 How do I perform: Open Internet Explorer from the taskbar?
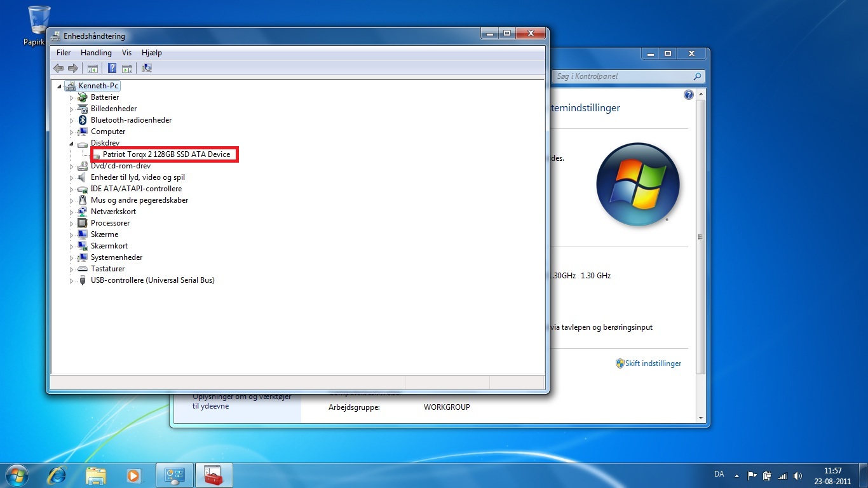click(57, 475)
